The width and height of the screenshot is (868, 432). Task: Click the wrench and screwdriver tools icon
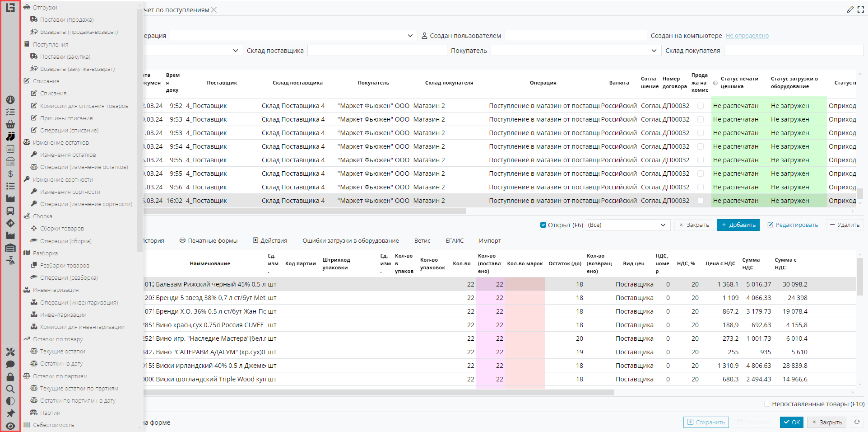coord(10,352)
